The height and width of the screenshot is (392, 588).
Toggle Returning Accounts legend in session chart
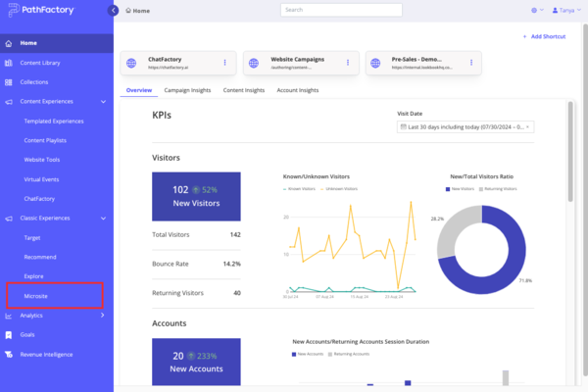point(349,354)
